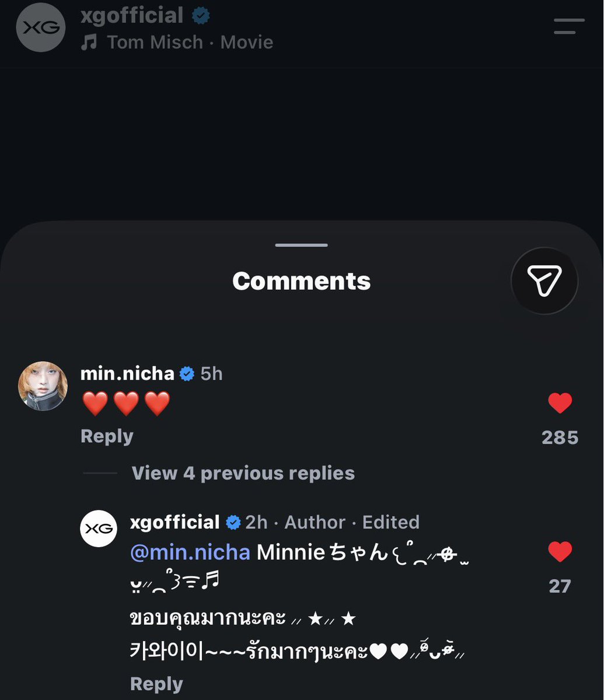Open the Tom Misch · Movie audio track
The height and width of the screenshot is (700, 604).
pos(190,43)
